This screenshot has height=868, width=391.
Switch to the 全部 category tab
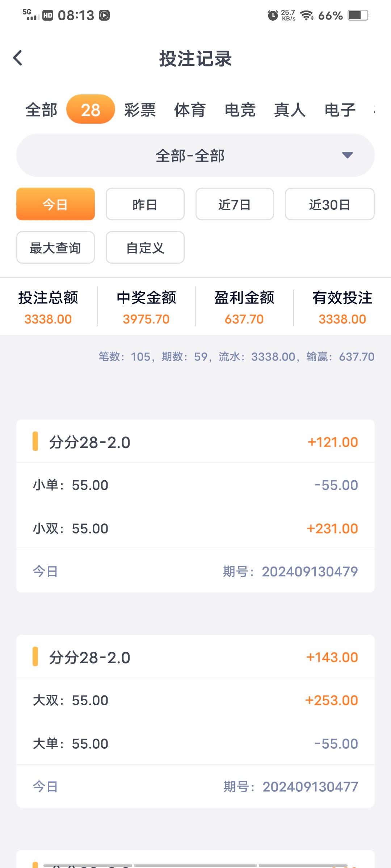click(x=41, y=110)
